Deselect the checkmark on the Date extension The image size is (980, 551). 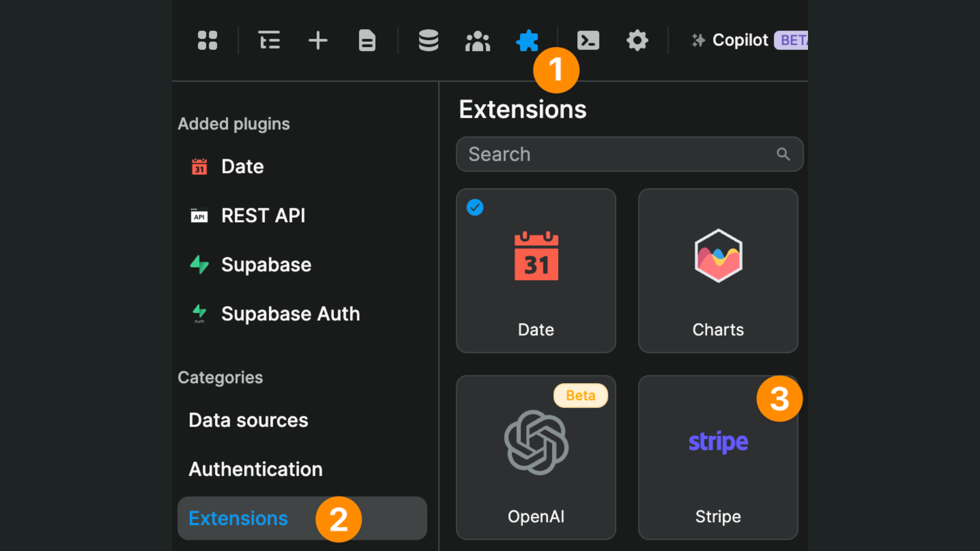click(475, 207)
